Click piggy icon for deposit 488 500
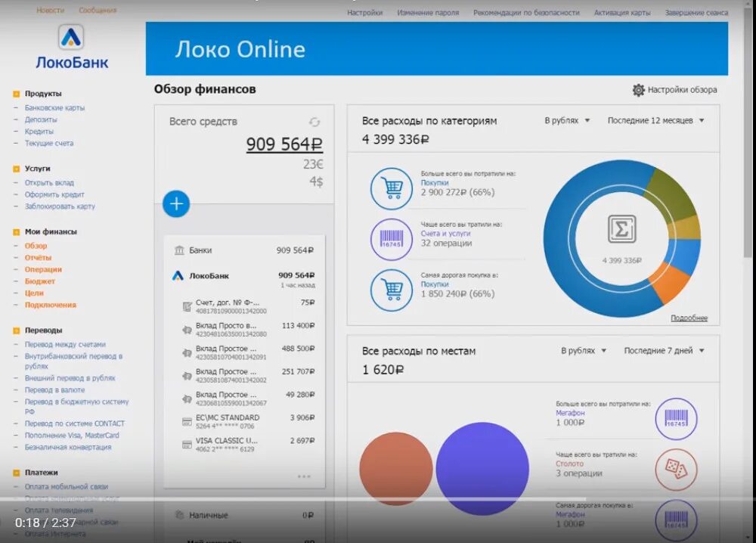756x543 pixels. 187,353
